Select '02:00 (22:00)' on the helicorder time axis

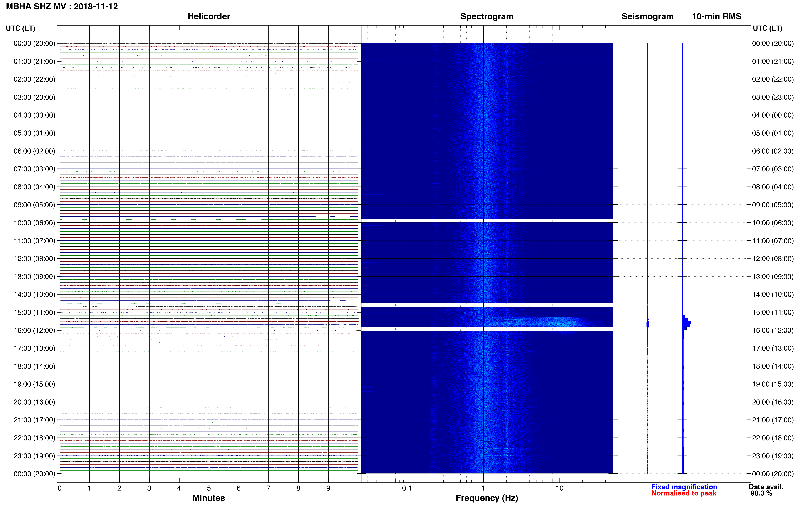[34, 79]
